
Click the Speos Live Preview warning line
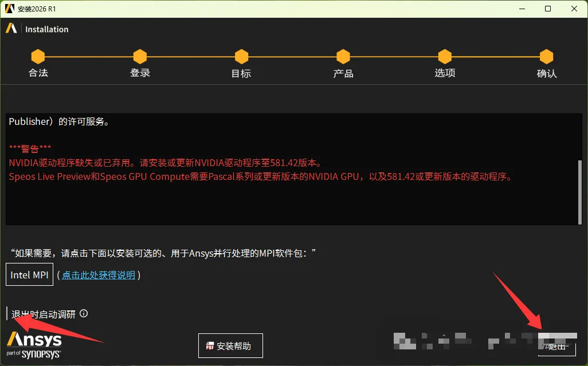[261, 176]
